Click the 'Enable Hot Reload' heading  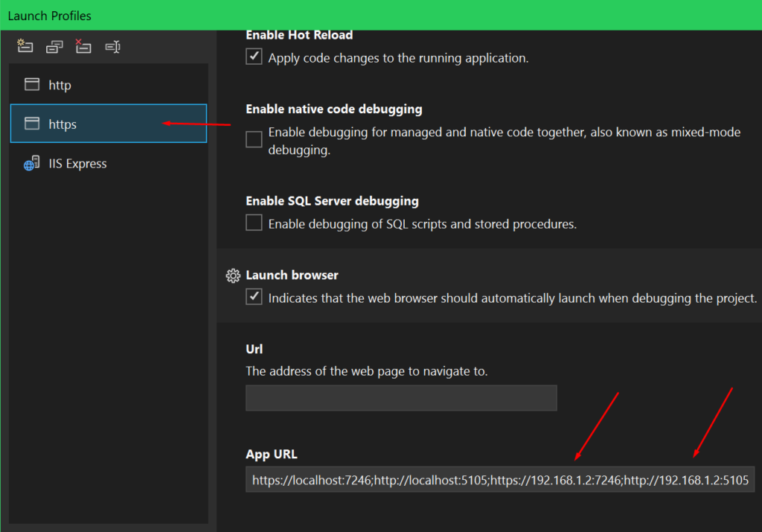pos(299,35)
